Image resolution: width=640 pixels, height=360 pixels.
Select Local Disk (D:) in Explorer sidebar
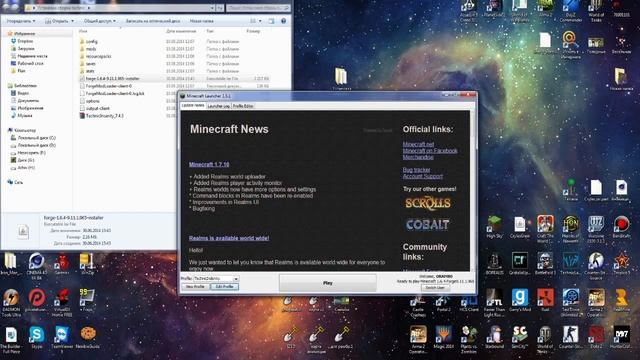tap(36, 145)
